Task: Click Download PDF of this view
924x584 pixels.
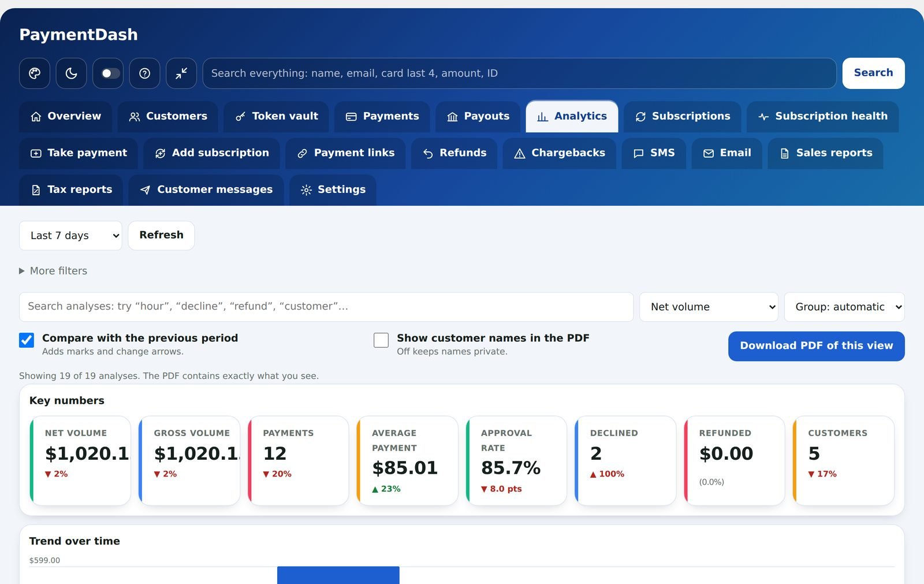Action: [816, 346]
